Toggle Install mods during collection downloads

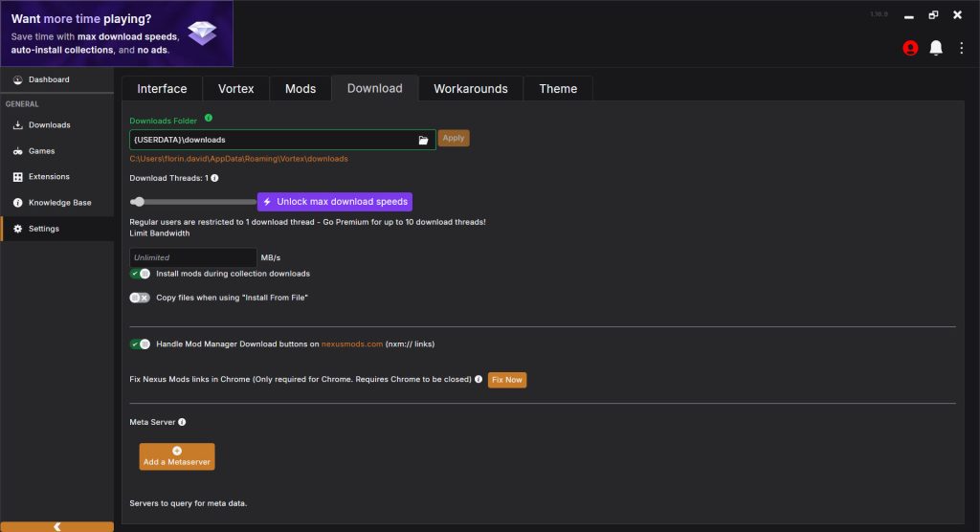(140, 274)
